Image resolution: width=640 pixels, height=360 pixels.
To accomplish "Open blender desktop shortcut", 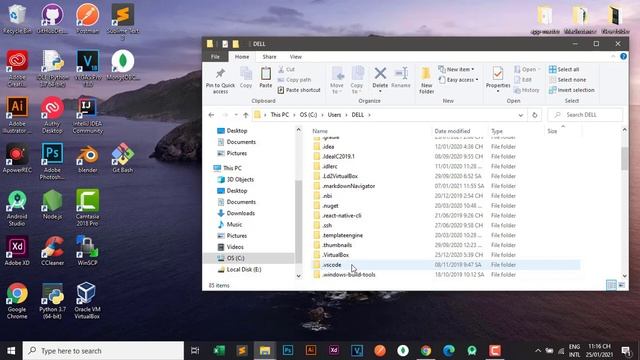I will pyautogui.click(x=87, y=158).
